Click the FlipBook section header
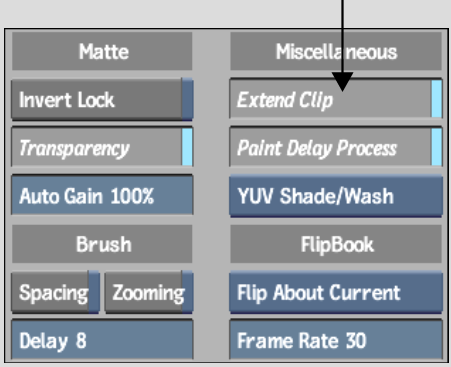Viewport: 451px width, 367px height. click(x=336, y=244)
